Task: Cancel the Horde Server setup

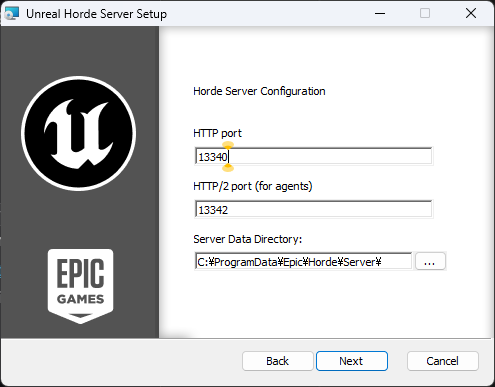Action: click(x=442, y=361)
